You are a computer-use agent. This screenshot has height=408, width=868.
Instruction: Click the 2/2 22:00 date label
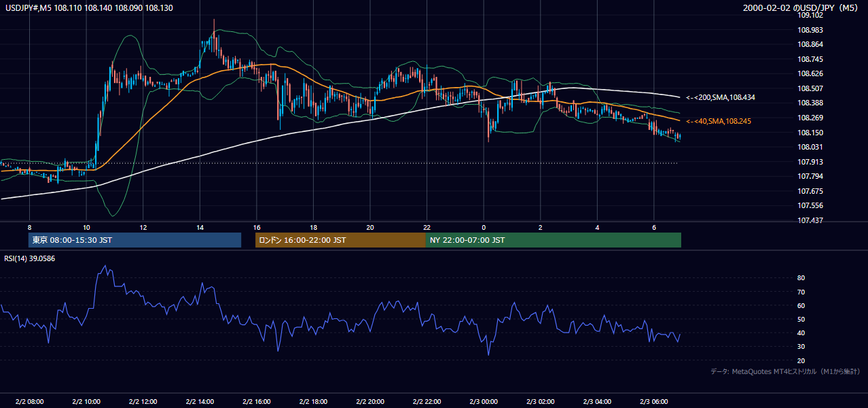point(427,401)
